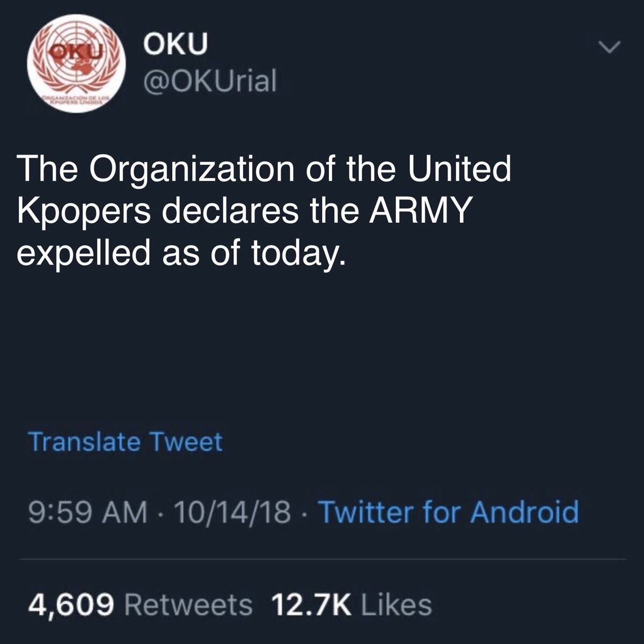Click the 9:59 AM timestamp
This screenshot has height=644, width=644.
point(87,513)
